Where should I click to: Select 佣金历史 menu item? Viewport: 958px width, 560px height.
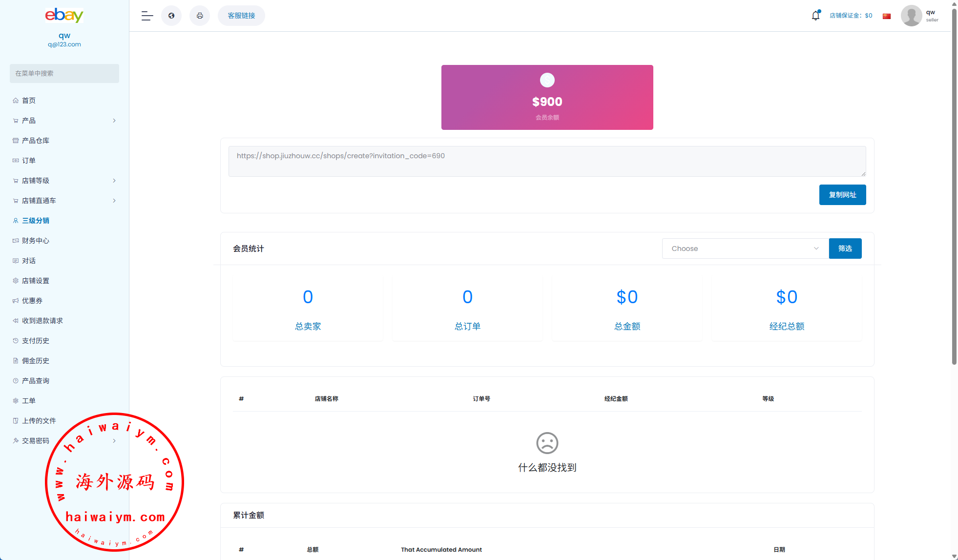[x=36, y=361]
